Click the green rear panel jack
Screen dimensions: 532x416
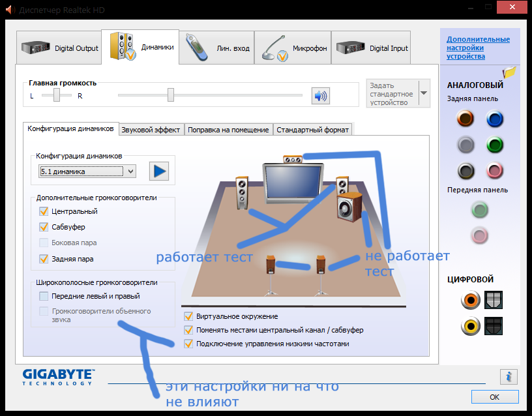(x=495, y=145)
